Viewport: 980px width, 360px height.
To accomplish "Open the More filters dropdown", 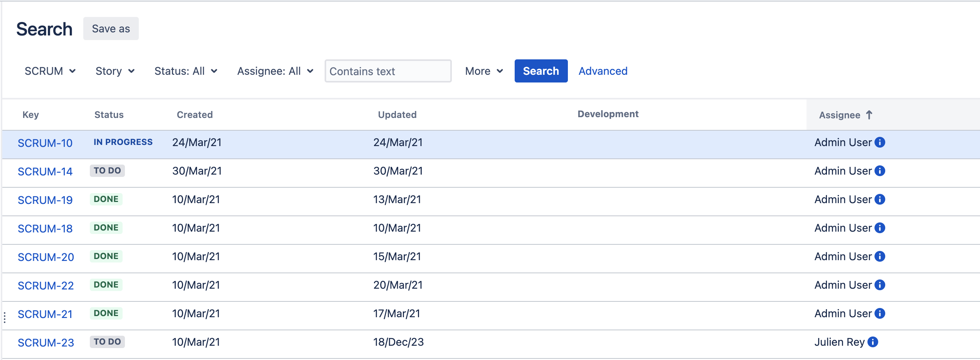I will 483,71.
